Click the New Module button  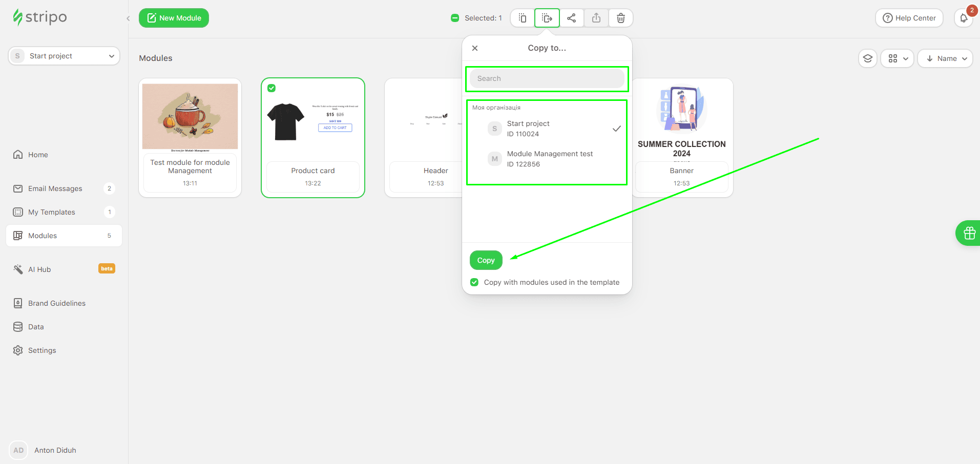coord(174,18)
